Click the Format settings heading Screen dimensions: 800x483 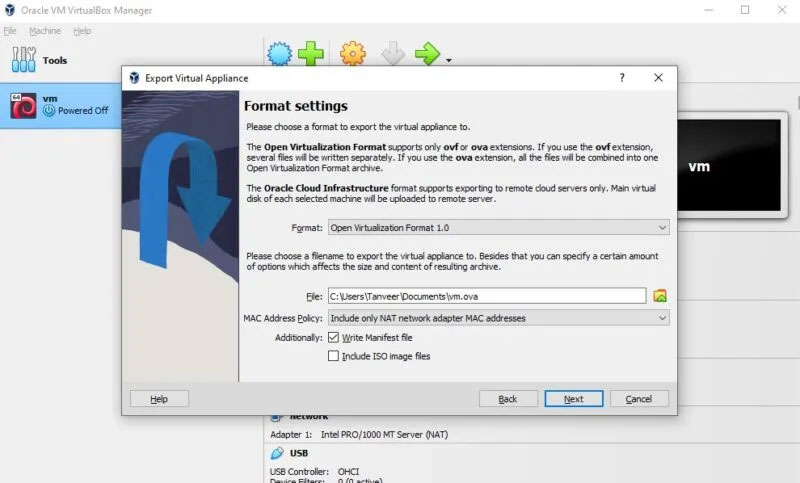tap(296, 106)
